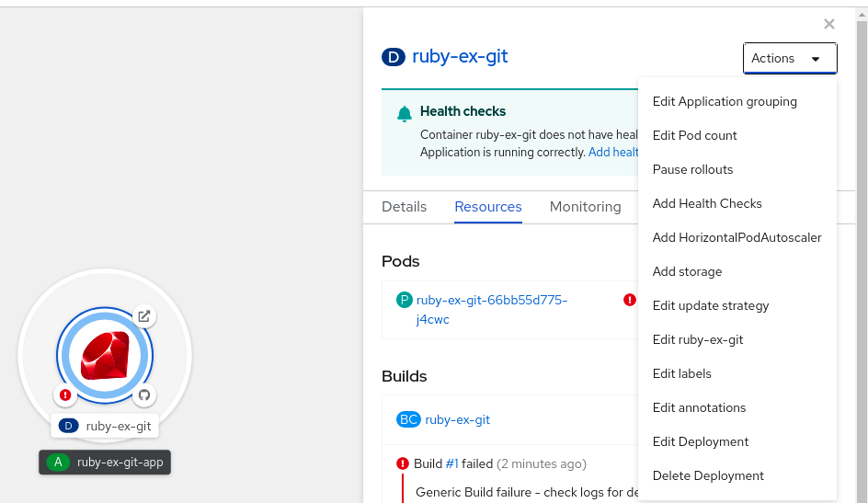Screen dimensions: 868x503
Task: Click the BC build config badge
Action: click(408, 419)
